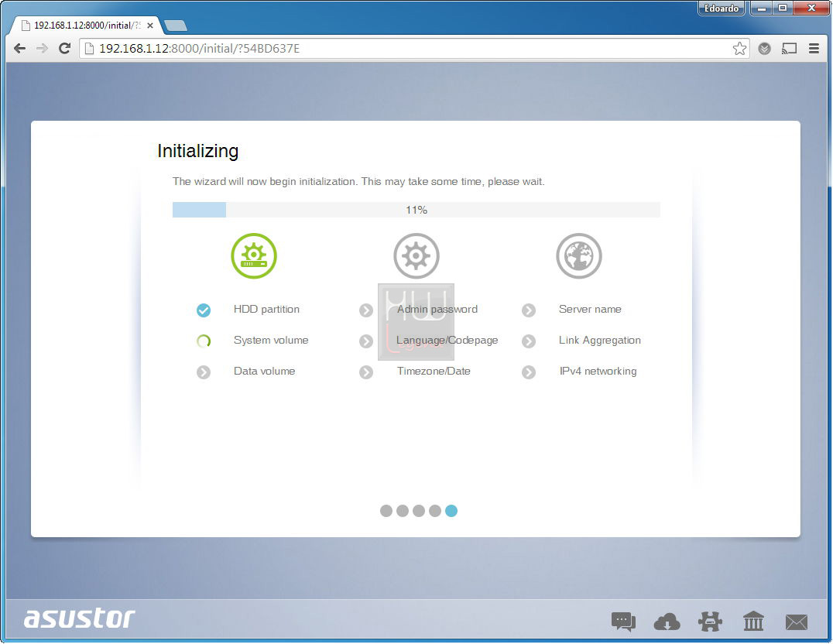Go to the fourth wizard step dot
The image size is (833, 644).
pos(435,511)
